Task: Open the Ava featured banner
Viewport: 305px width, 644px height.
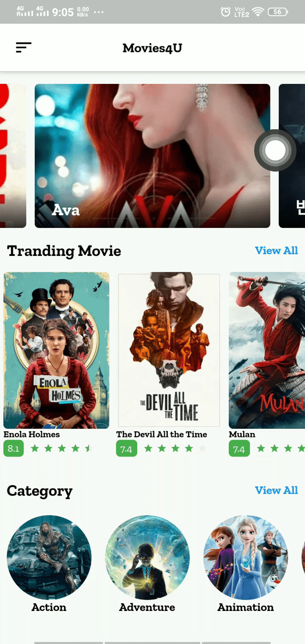Action: [x=152, y=156]
